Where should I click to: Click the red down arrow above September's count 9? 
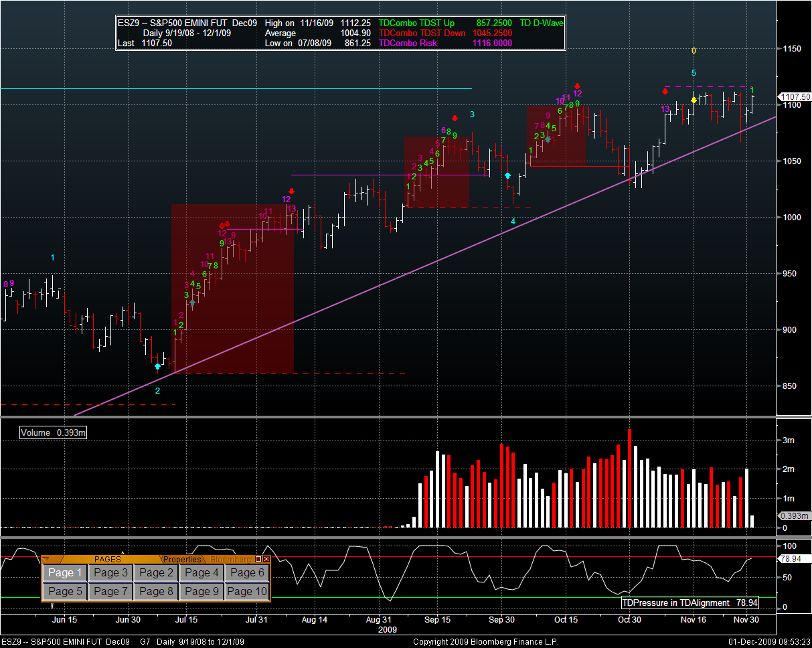point(455,118)
